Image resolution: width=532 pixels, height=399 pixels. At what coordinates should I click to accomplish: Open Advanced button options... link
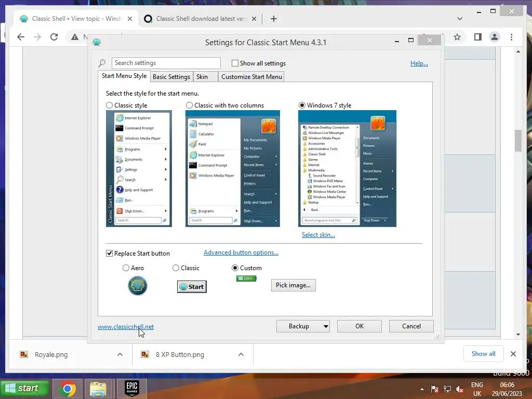(241, 252)
